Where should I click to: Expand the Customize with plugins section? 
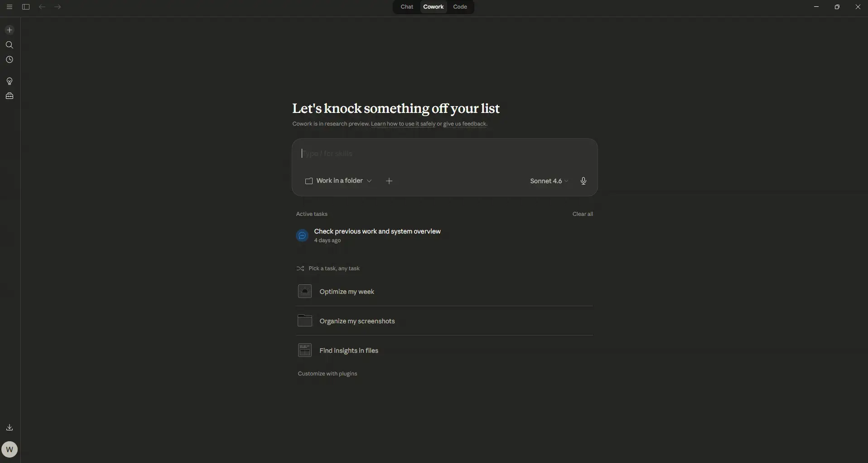pyautogui.click(x=328, y=374)
